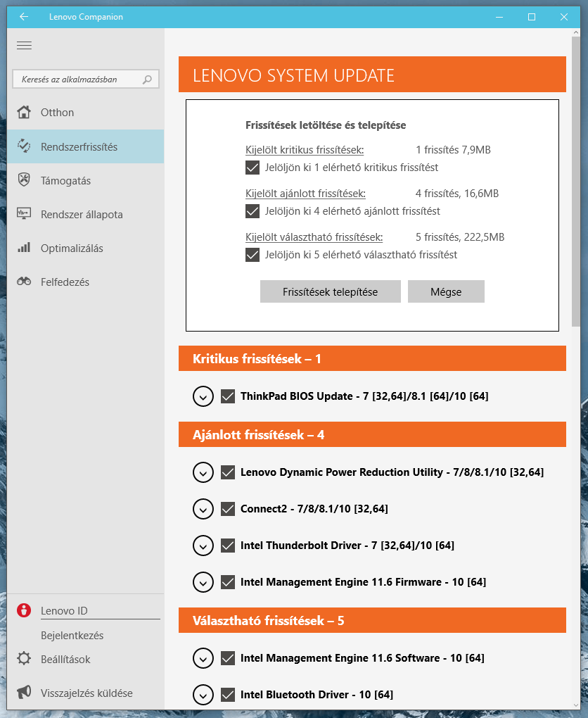588x718 pixels.
Task: Click Frissítések telepítése button
Action: tap(331, 291)
